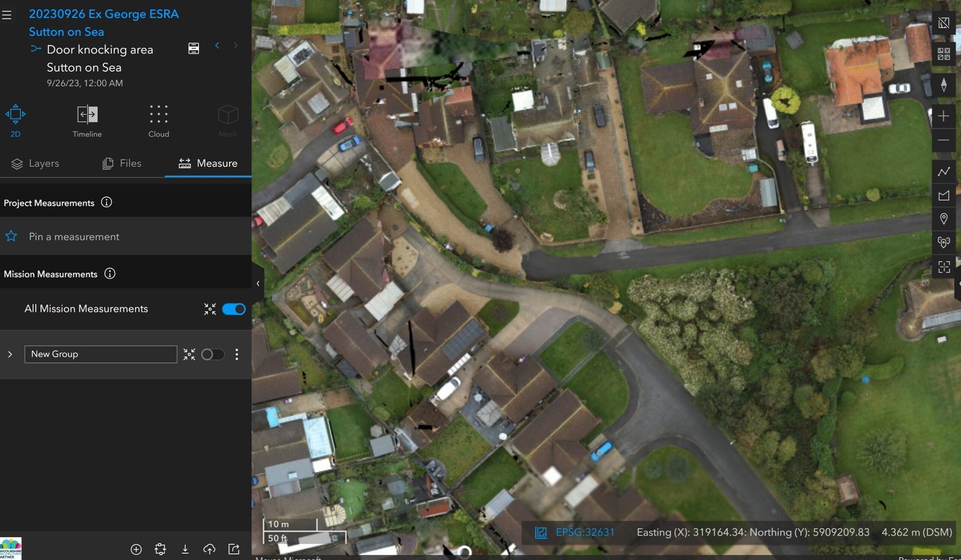Click the download icon in bottom toolbar
The height and width of the screenshot is (560, 961).
pos(185,549)
